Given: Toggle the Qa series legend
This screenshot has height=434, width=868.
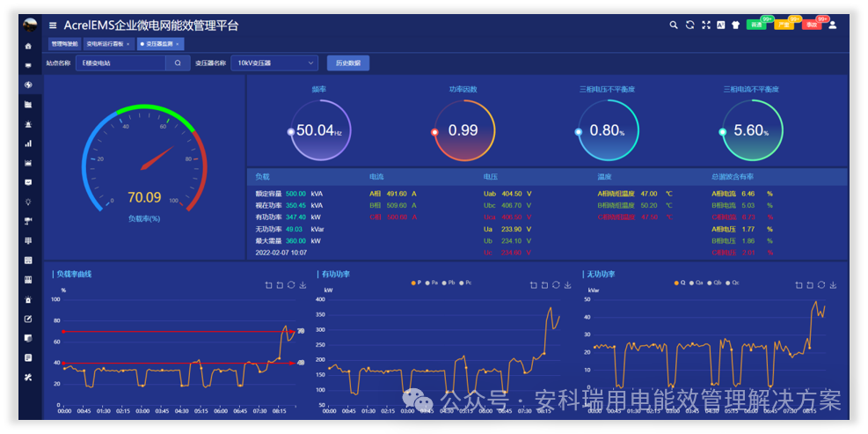Looking at the screenshot, I should tap(697, 283).
